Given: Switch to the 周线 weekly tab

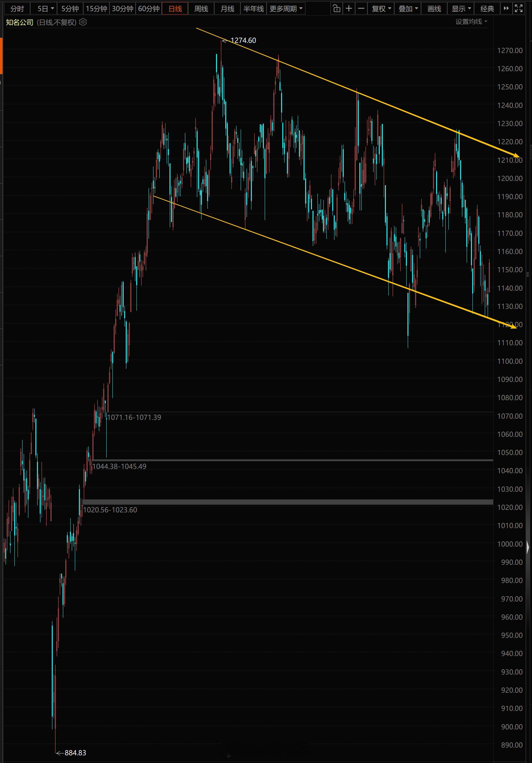Looking at the screenshot, I should click(x=201, y=9).
